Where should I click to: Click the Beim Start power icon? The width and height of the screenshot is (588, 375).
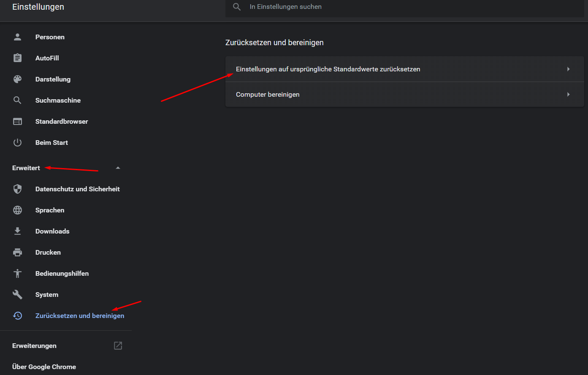[x=17, y=142]
